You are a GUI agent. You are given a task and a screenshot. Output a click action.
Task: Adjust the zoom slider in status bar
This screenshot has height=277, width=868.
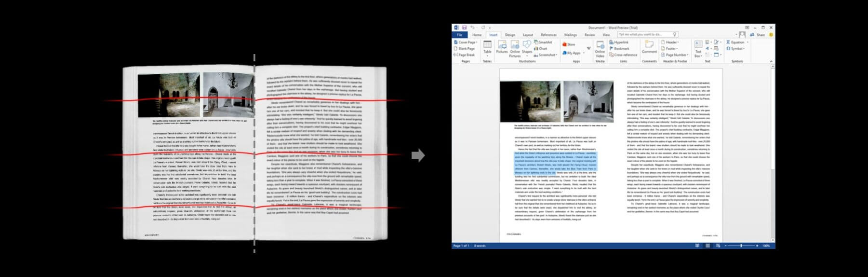[741, 246]
